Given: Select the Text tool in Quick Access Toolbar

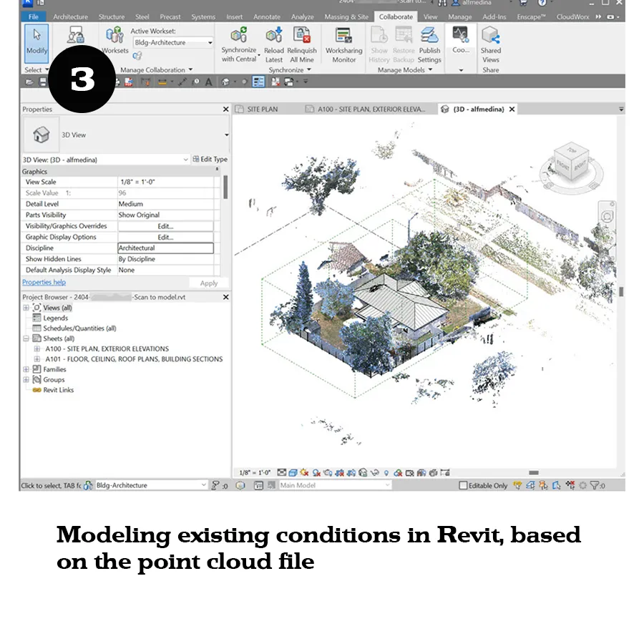Looking at the screenshot, I should [x=209, y=82].
